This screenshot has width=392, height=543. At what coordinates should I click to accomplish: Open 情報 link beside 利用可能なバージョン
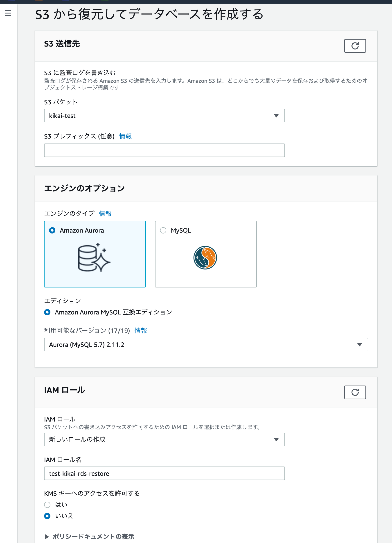click(x=141, y=330)
